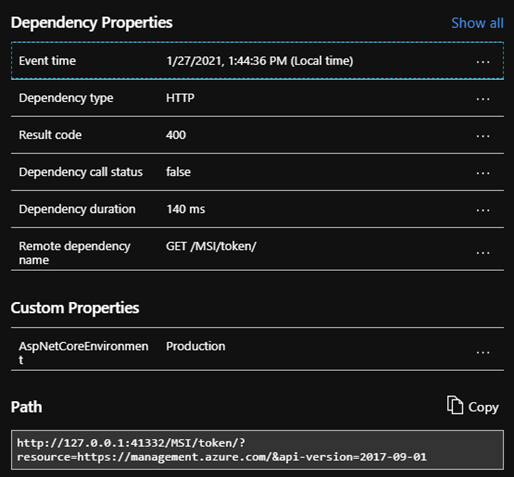Click the 140 ms duration value
The image size is (514, 477).
(x=186, y=209)
